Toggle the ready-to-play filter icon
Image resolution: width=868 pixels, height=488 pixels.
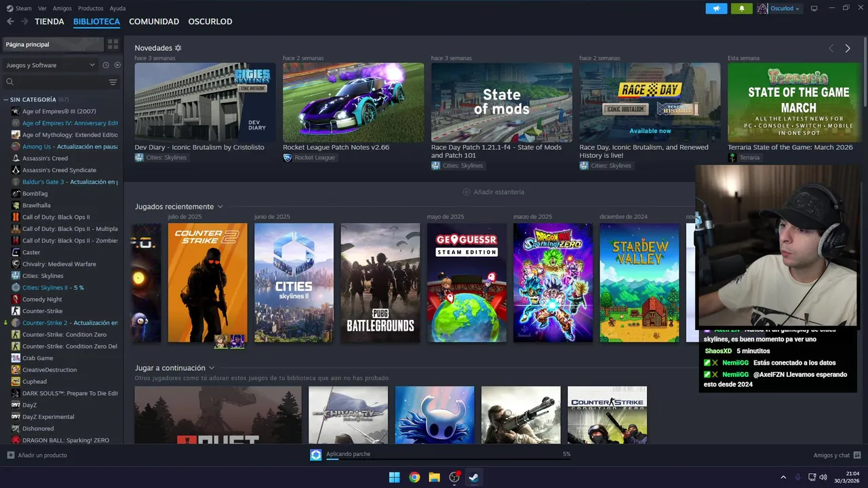(117, 65)
